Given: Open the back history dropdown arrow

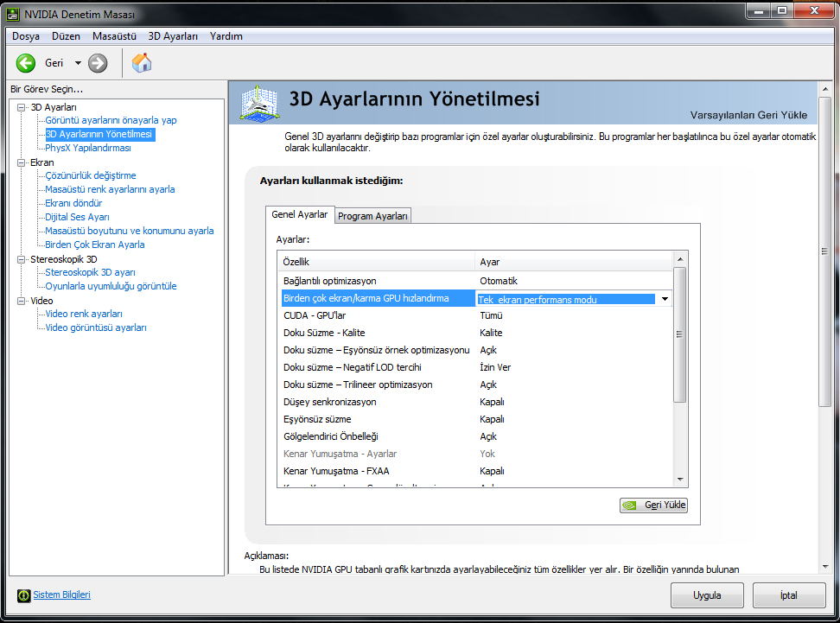Looking at the screenshot, I should click(x=78, y=63).
